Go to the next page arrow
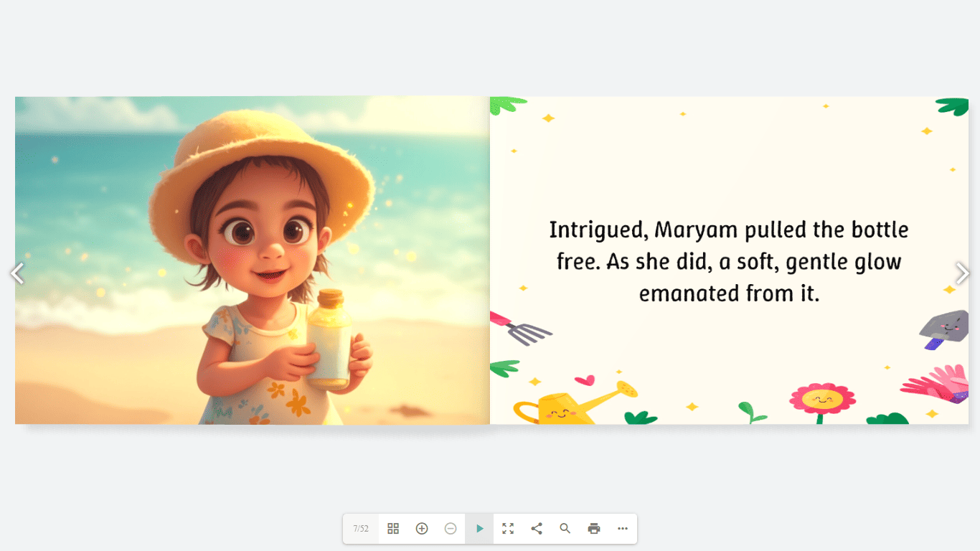Viewport: 980px width, 551px height. [x=963, y=273]
